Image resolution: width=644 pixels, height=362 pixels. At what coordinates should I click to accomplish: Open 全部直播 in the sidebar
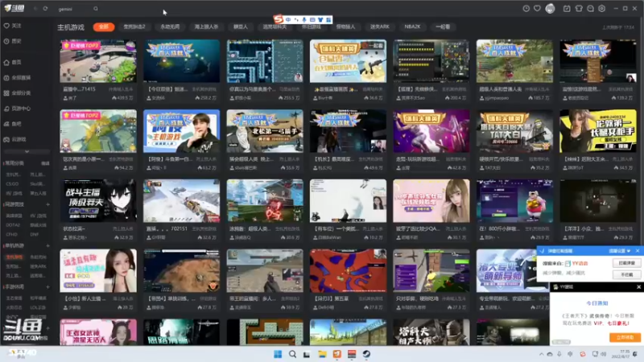17,77
